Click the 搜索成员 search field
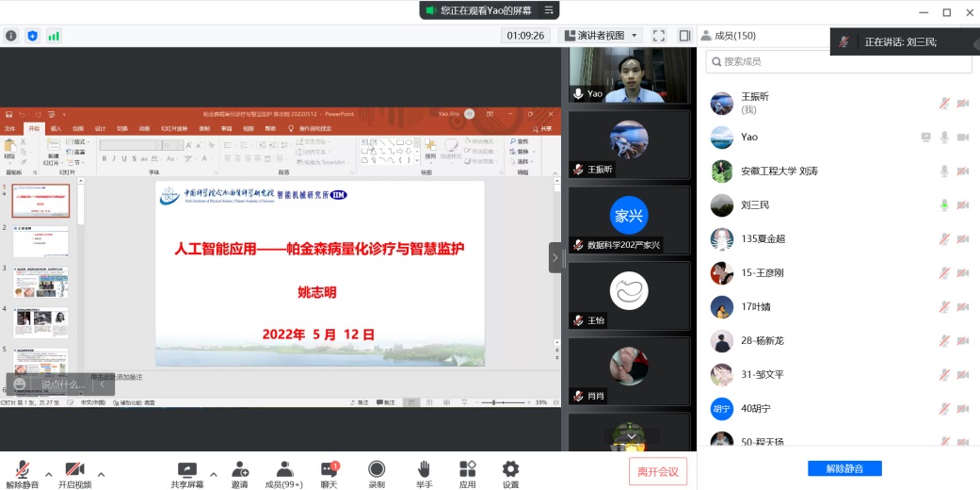 coord(838,61)
